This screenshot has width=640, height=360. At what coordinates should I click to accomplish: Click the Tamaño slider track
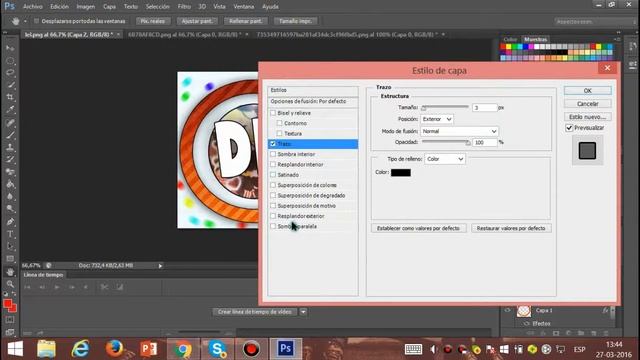(x=445, y=107)
